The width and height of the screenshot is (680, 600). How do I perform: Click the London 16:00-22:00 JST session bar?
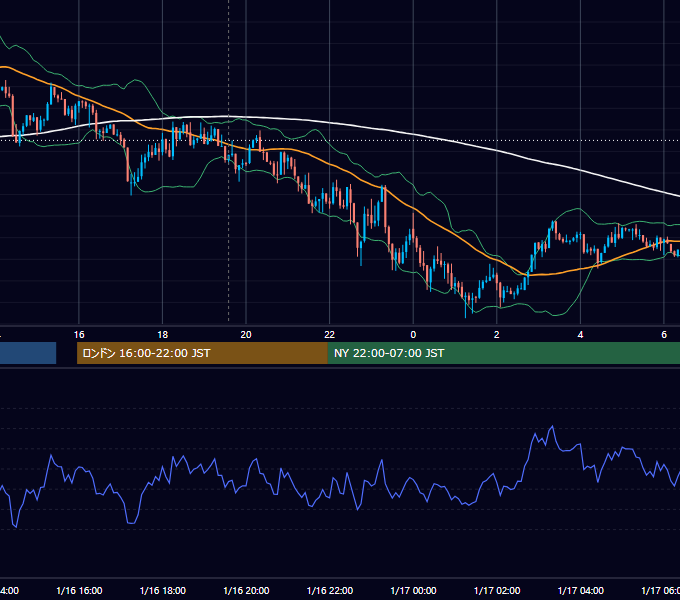point(202,353)
